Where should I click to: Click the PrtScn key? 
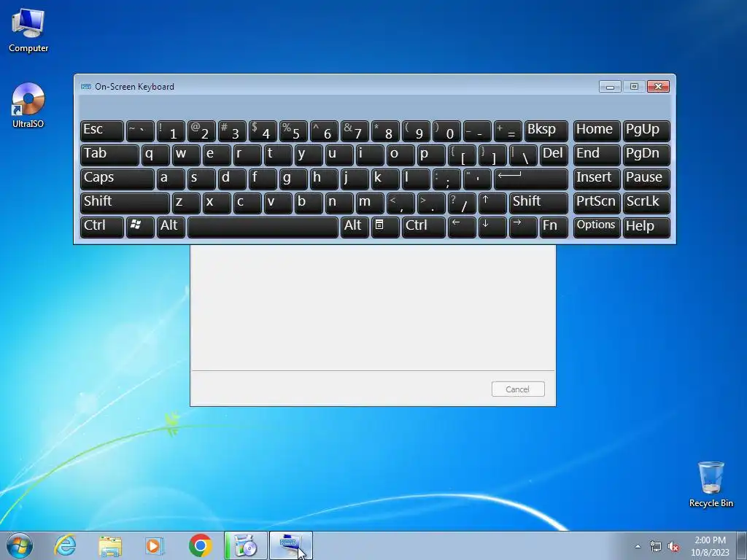[597, 203]
